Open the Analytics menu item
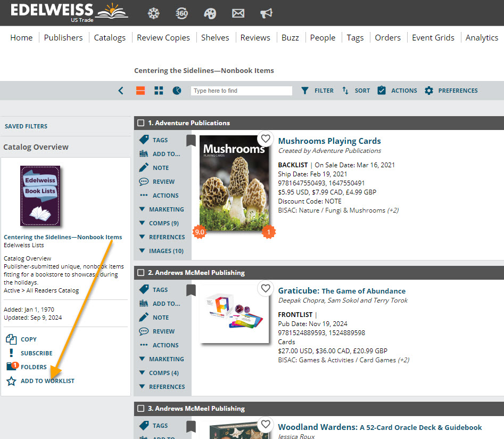 point(482,38)
